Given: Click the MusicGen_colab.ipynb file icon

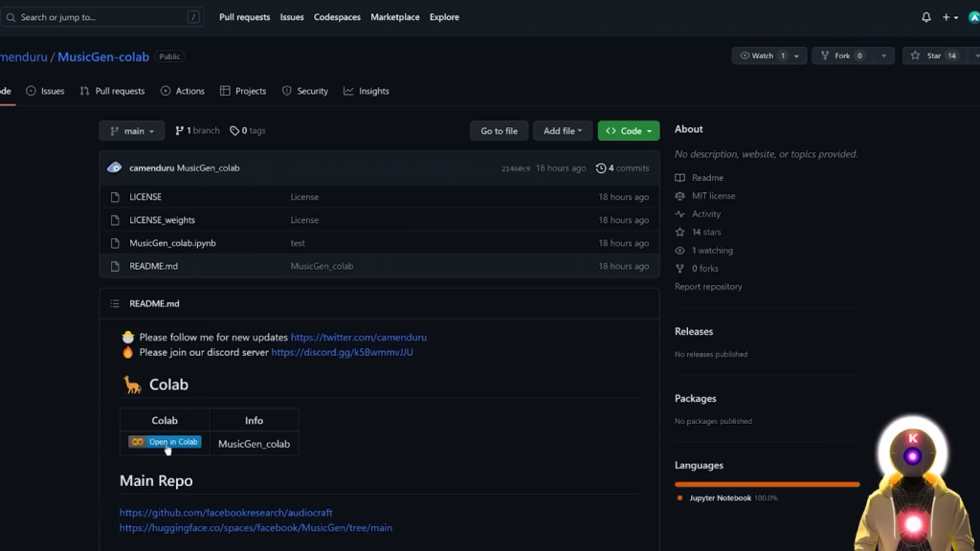Looking at the screenshot, I should pyautogui.click(x=115, y=243).
